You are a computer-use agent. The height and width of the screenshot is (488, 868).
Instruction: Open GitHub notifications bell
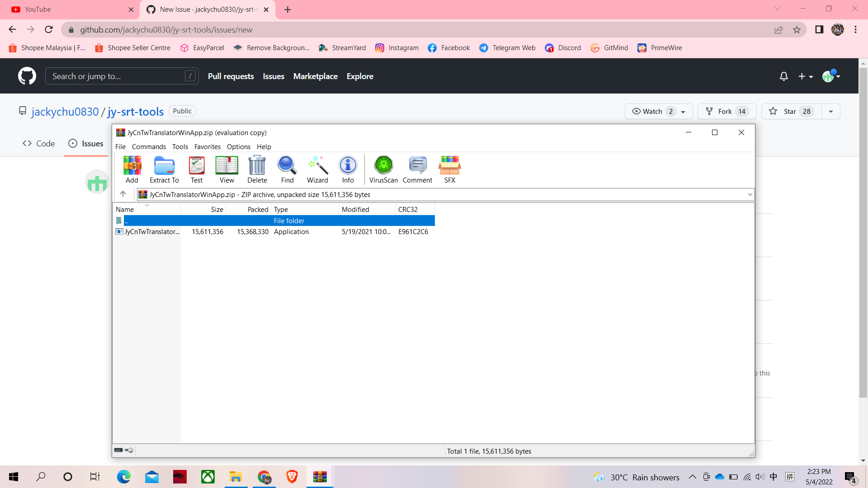[784, 76]
